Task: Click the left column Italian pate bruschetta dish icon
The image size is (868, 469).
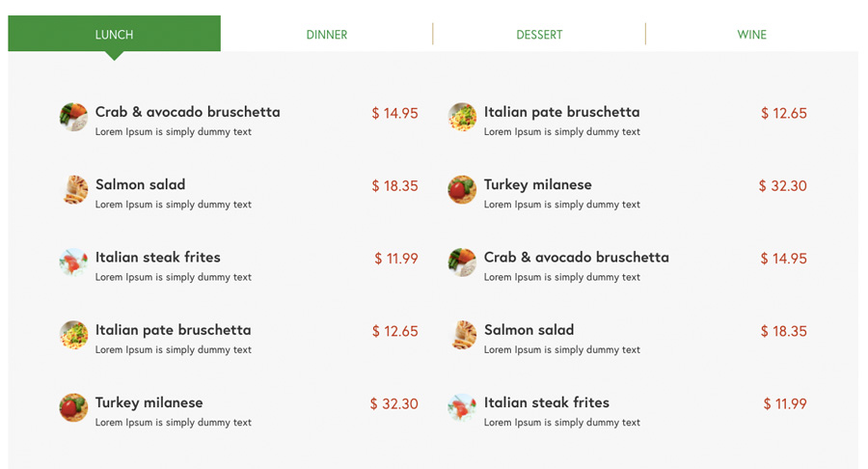Action: click(x=73, y=335)
